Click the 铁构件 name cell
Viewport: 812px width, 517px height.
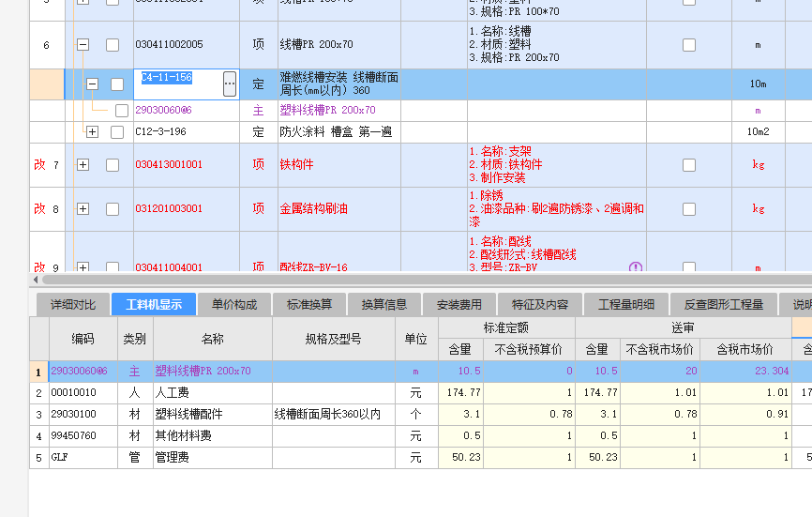[x=339, y=165]
